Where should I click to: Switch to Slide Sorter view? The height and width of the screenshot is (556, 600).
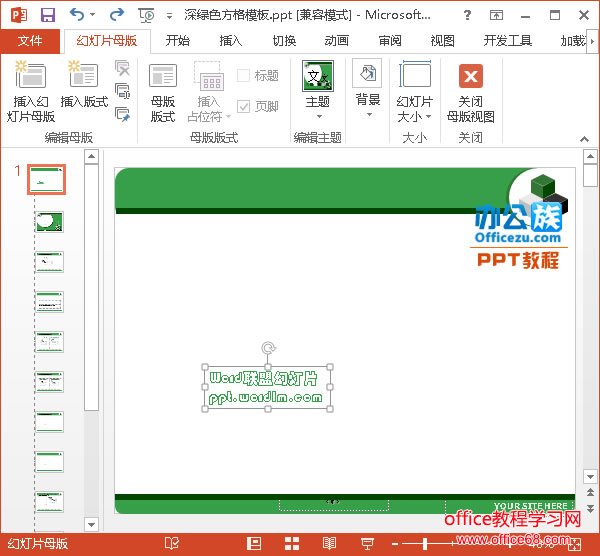click(292, 543)
